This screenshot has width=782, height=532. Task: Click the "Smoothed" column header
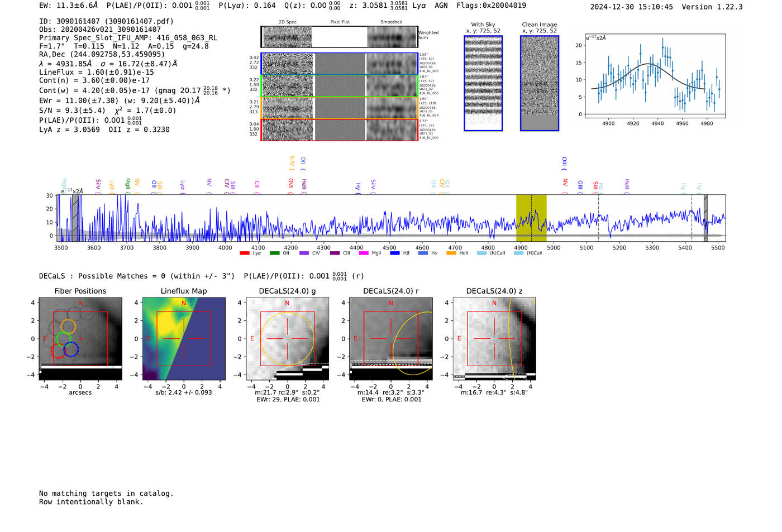pos(392,22)
